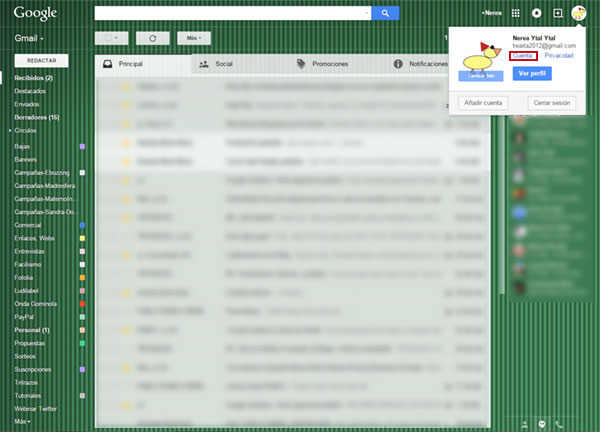Image resolution: width=600 pixels, height=432 pixels.
Task: Open the Webinar Twitter label
Action: pyautogui.click(x=35, y=409)
